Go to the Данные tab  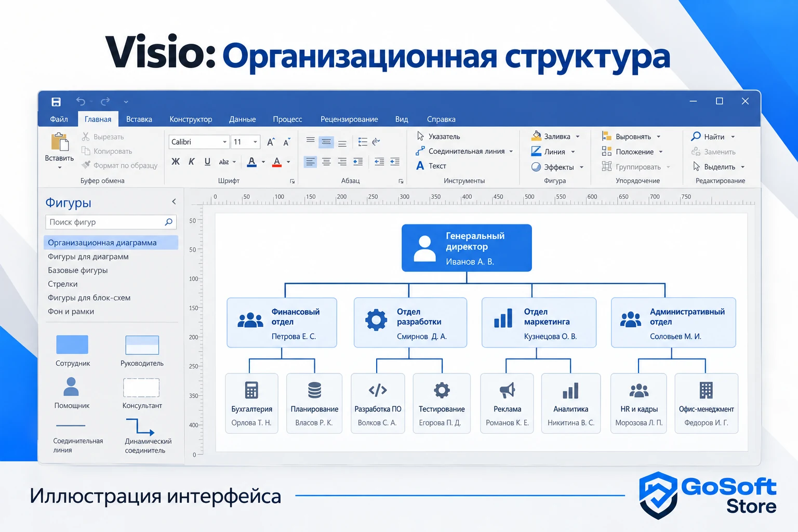pyautogui.click(x=243, y=119)
